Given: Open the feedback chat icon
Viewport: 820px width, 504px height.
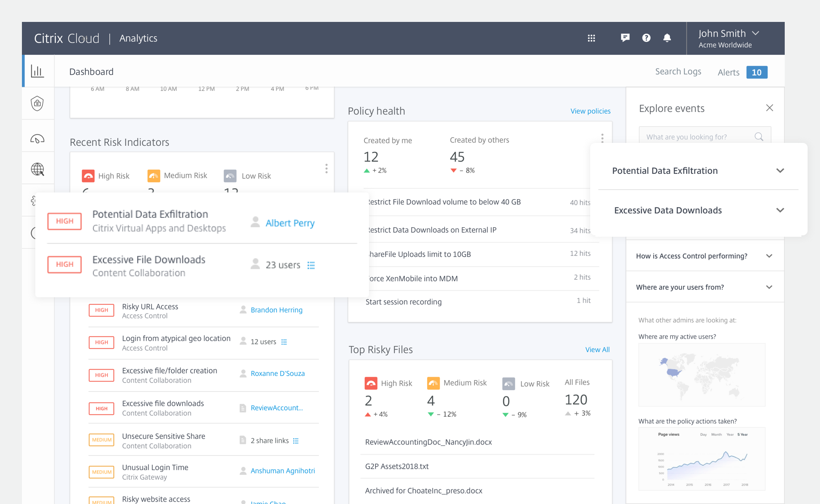Looking at the screenshot, I should (x=625, y=38).
